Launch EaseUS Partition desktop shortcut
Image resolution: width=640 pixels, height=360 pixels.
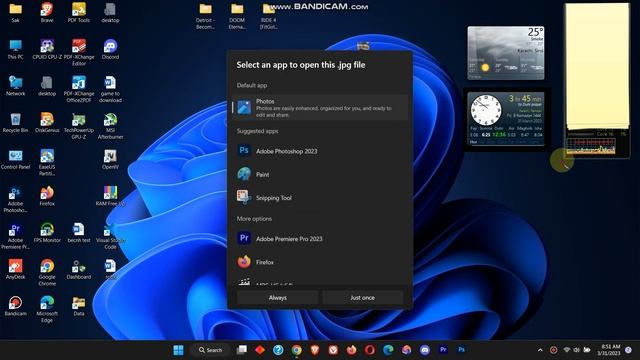[47, 162]
